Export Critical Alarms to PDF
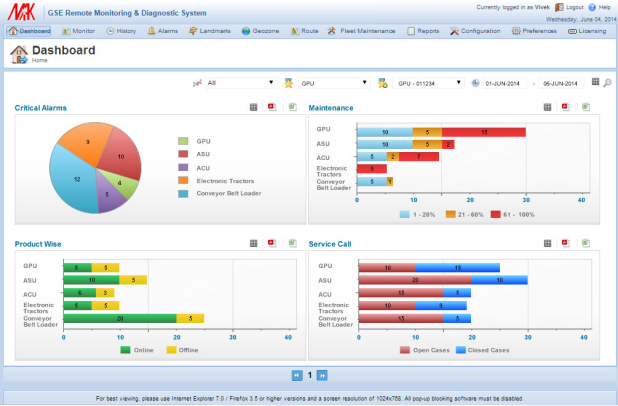618x406 pixels. (x=272, y=107)
